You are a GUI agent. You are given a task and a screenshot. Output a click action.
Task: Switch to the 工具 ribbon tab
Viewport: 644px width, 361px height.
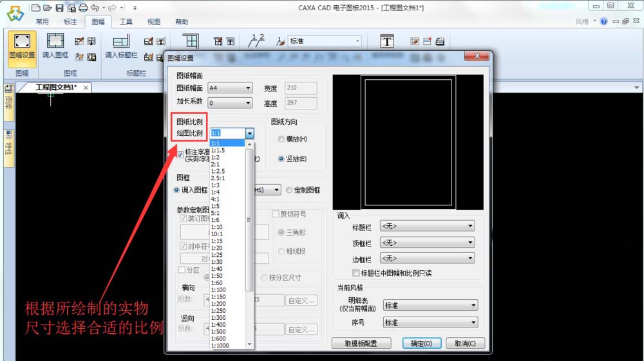coord(126,22)
